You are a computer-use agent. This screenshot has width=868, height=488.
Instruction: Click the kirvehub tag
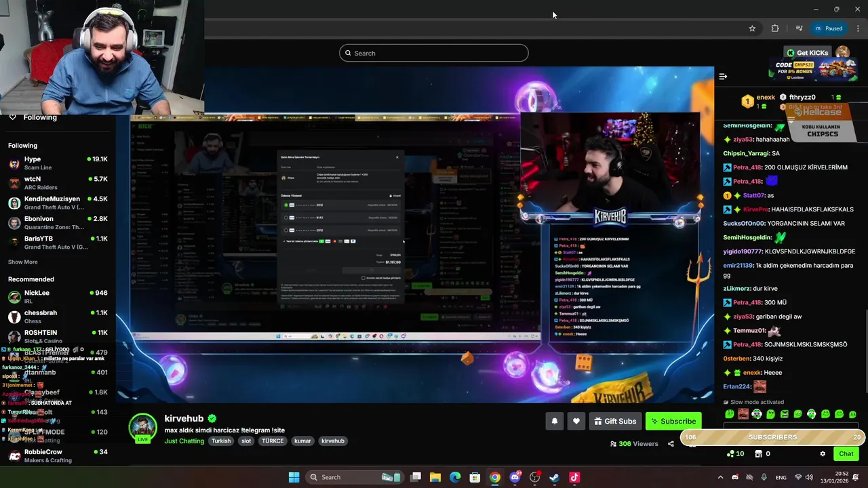333,441
